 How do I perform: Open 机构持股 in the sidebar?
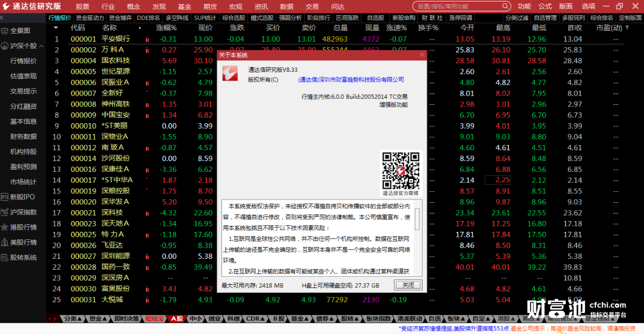[x=23, y=151]
